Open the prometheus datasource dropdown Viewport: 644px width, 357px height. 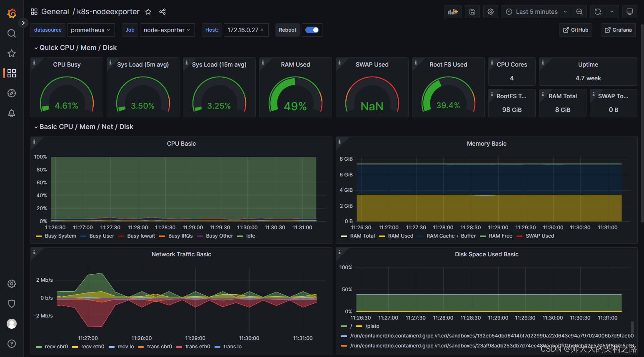click(90, 30)
